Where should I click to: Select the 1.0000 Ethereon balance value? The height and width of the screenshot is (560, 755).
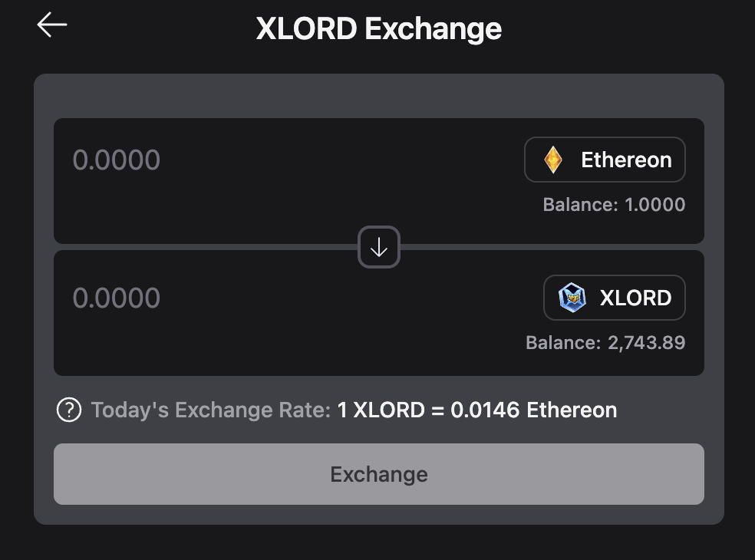pos(654,205)
